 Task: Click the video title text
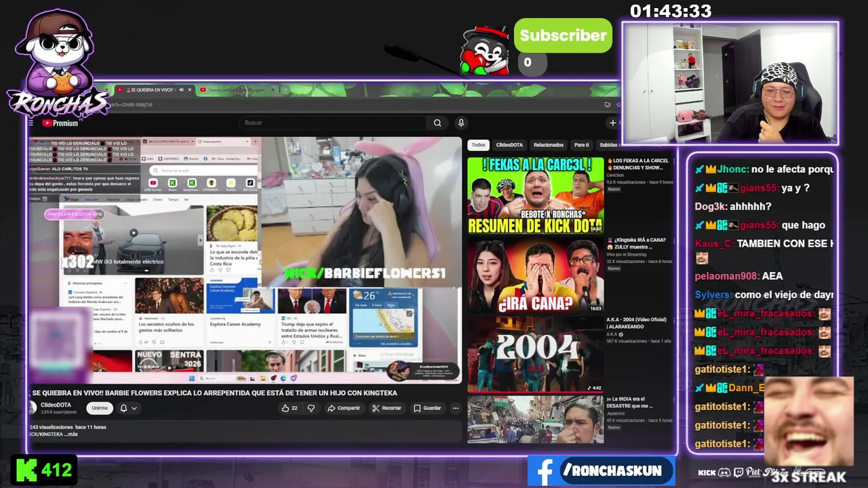click(x=214, y=393)
